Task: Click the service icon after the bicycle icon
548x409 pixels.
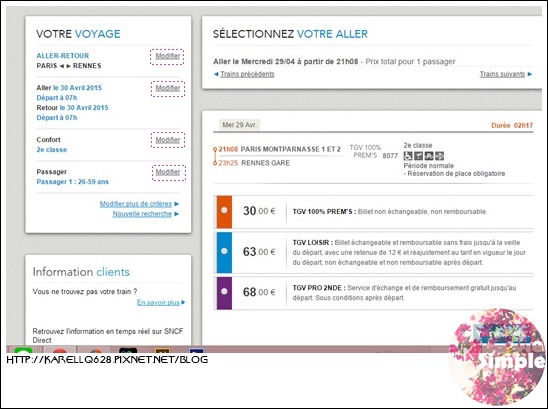Action: click(x=439, y=156)
